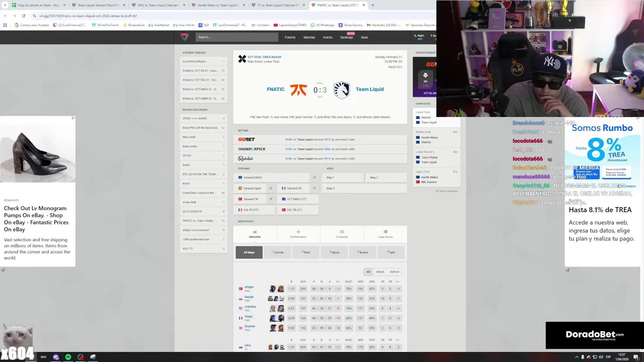Open the GG.BET betting row
This screenshot has height=362, width=644.
tap(320, 139)
